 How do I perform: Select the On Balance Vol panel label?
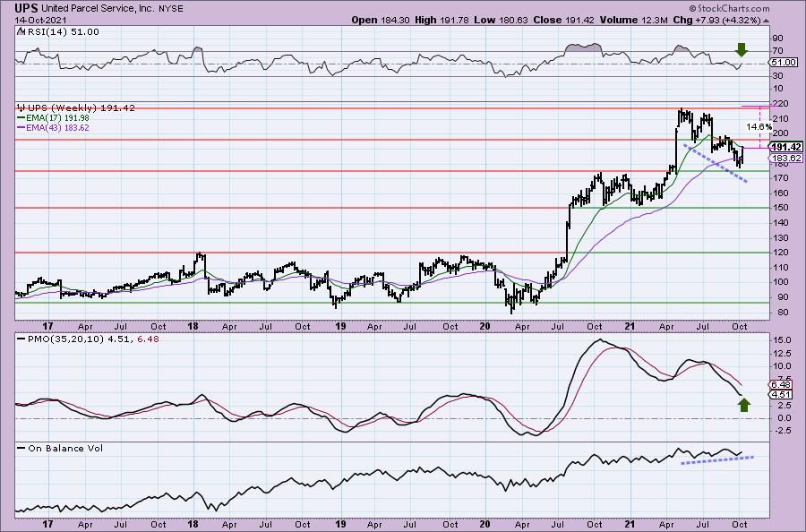(60, 448)
